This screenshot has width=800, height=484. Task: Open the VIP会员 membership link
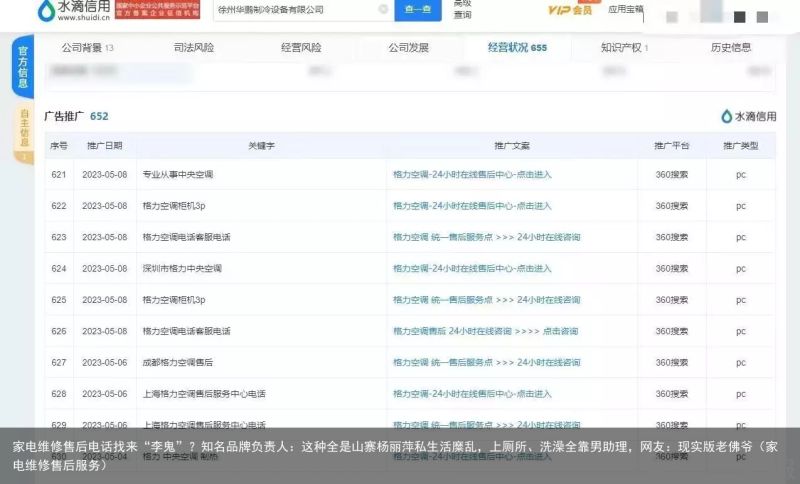[x=569, y=10]
